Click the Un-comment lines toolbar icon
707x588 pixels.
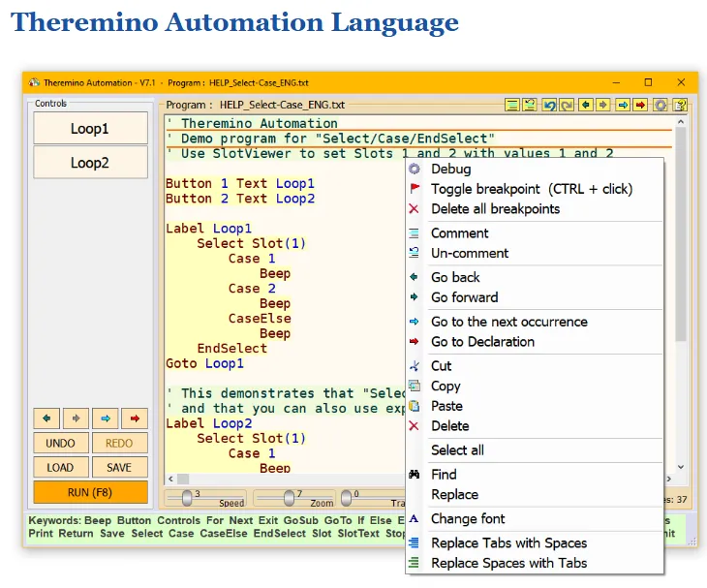point(530,105)
